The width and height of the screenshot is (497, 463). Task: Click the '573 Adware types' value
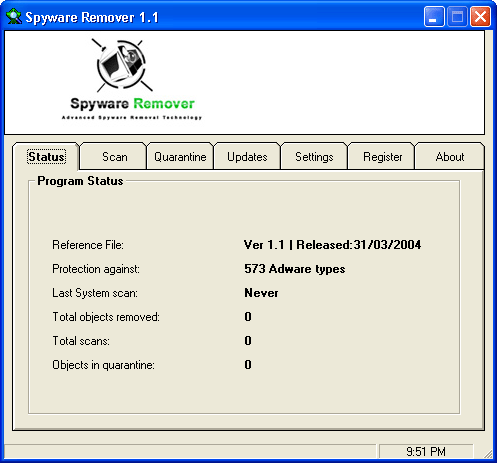pos(295,269)
